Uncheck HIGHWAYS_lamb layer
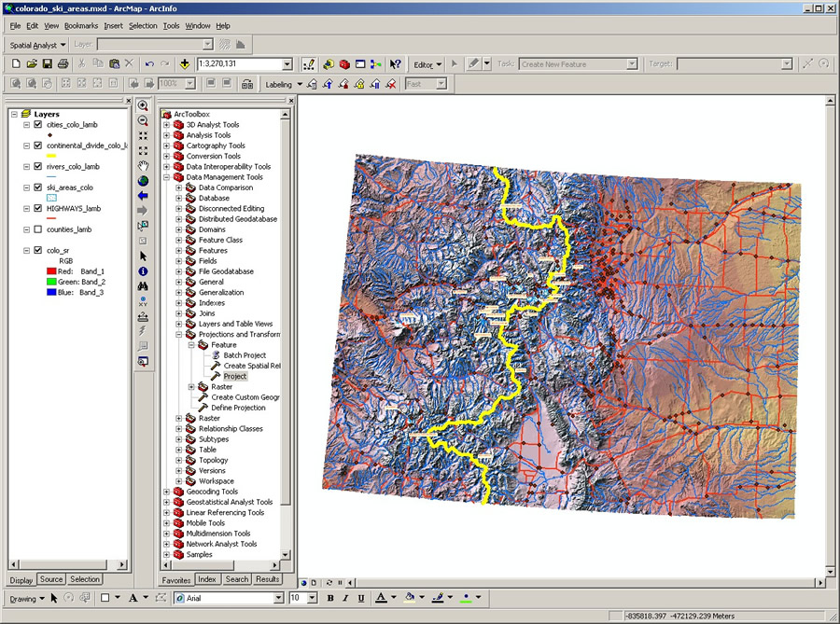The width and height of the screenshot is (840, 624). point(37,208)
